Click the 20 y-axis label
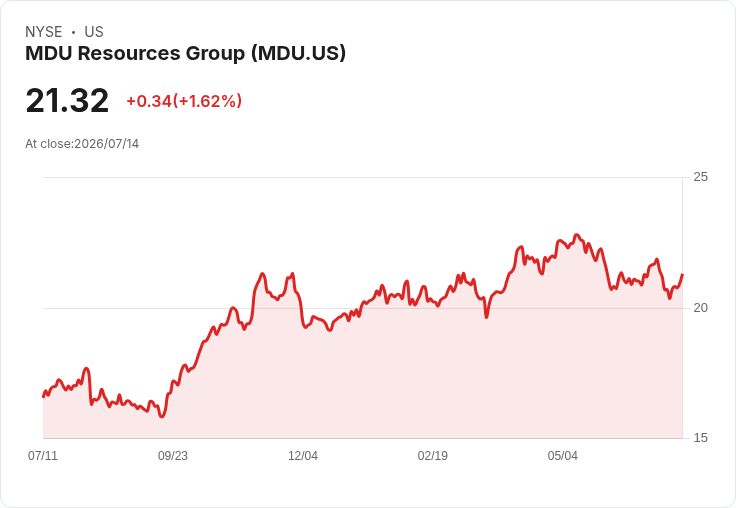This screenshot has width=736, height=508. tap(700, 308)
